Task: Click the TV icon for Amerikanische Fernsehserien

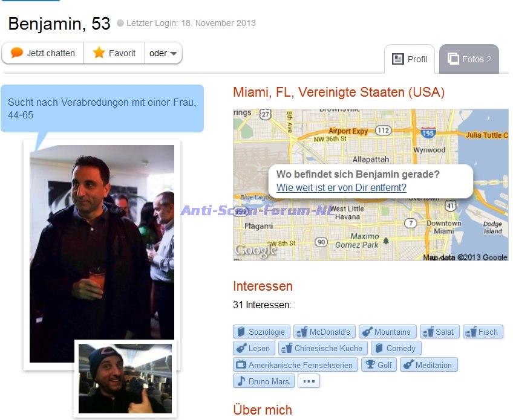Action: [x=241, y=364]
